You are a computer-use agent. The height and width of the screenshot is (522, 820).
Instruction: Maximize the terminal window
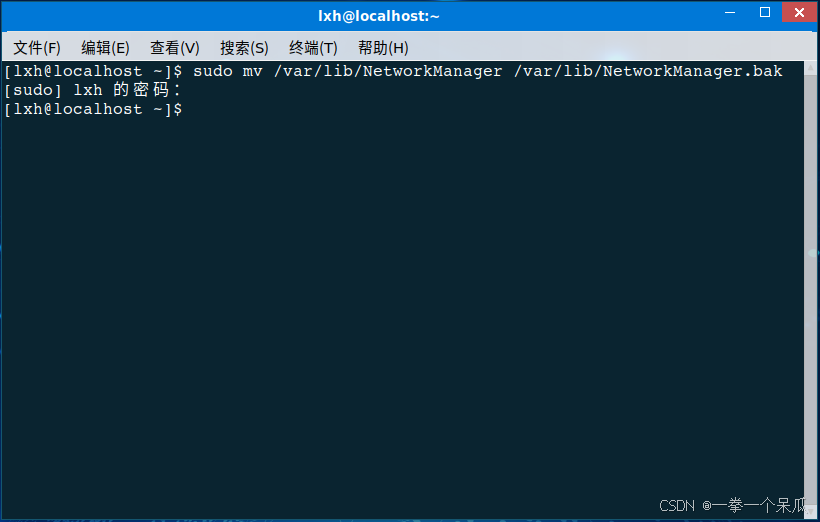tap(765, 12)
